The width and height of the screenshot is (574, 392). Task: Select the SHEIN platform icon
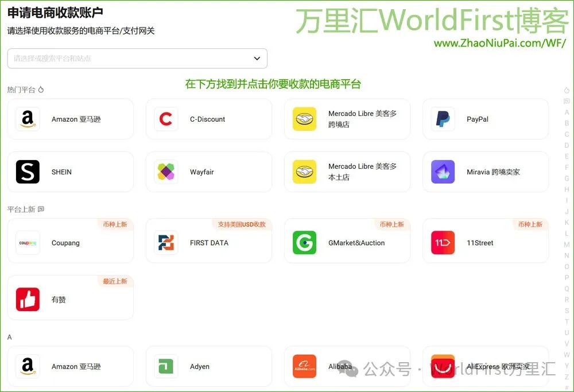pyautogui.click(x=28, y=172)
